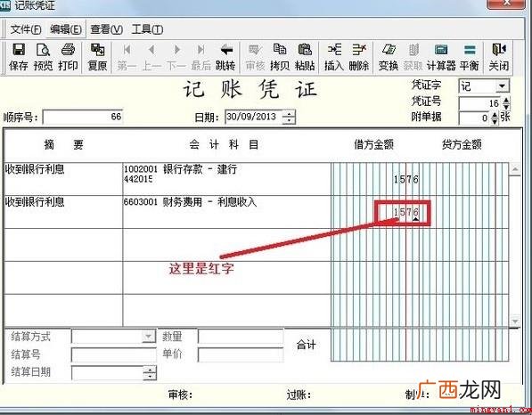Image resolution: width=532 pixels, height=415 pixels.
Task: Click the 凭证号 field showing 16
Action: 480,103
